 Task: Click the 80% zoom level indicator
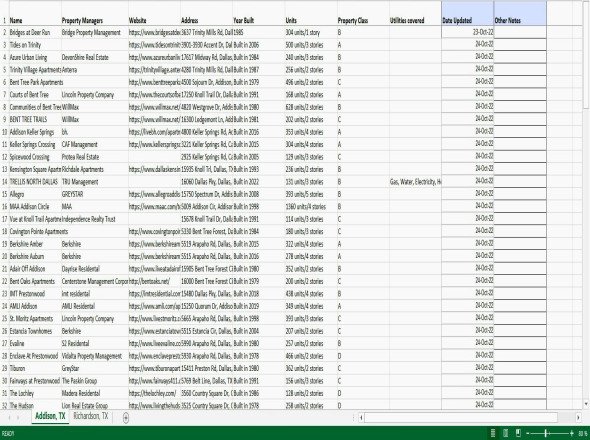click(x=583, y=433)
